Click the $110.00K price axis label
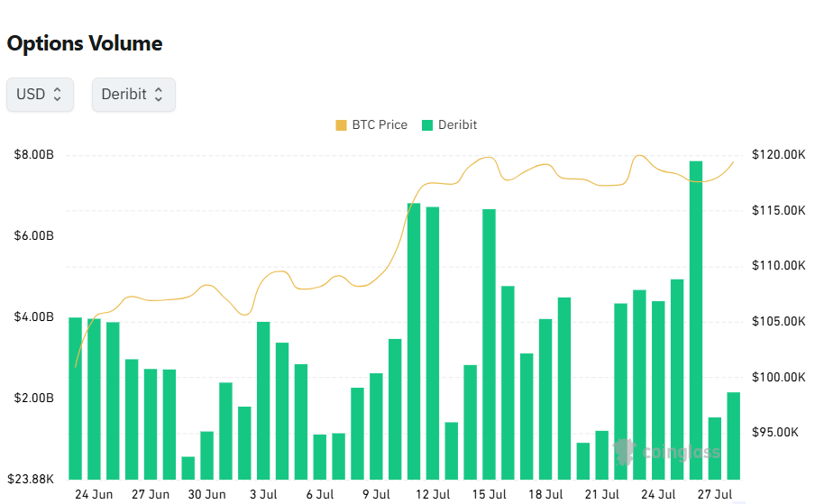 click(x=779, y=266)
